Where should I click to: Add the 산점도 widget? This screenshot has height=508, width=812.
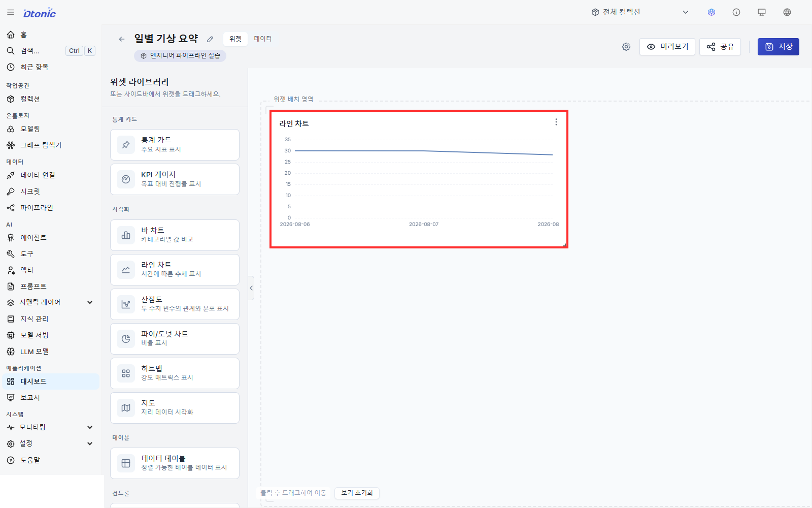point(175,304)
